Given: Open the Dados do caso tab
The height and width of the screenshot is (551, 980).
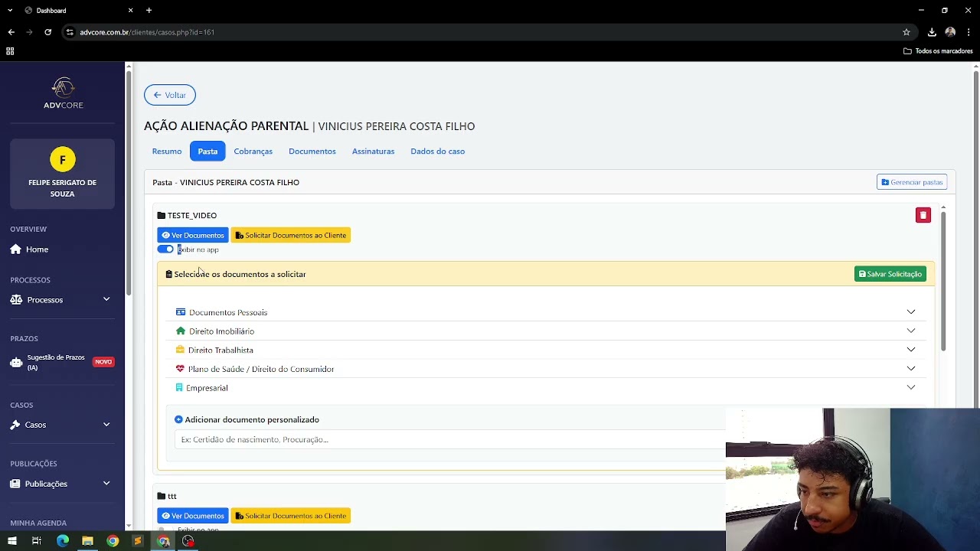Looking at the screenshot, I should (438, 152).
